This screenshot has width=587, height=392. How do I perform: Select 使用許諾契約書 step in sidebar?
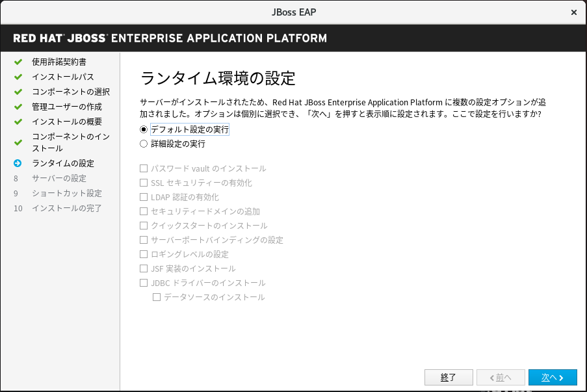point(59,62)
